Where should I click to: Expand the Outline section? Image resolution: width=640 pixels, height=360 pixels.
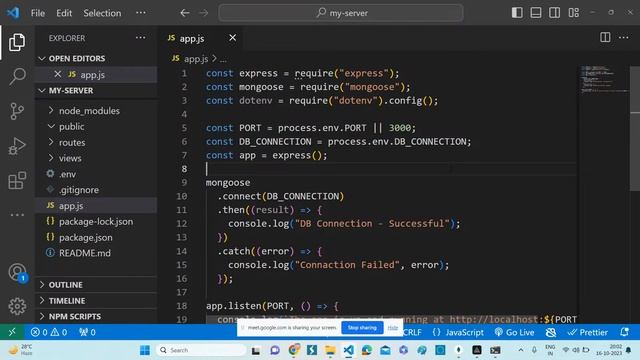(x=96, y=285)
